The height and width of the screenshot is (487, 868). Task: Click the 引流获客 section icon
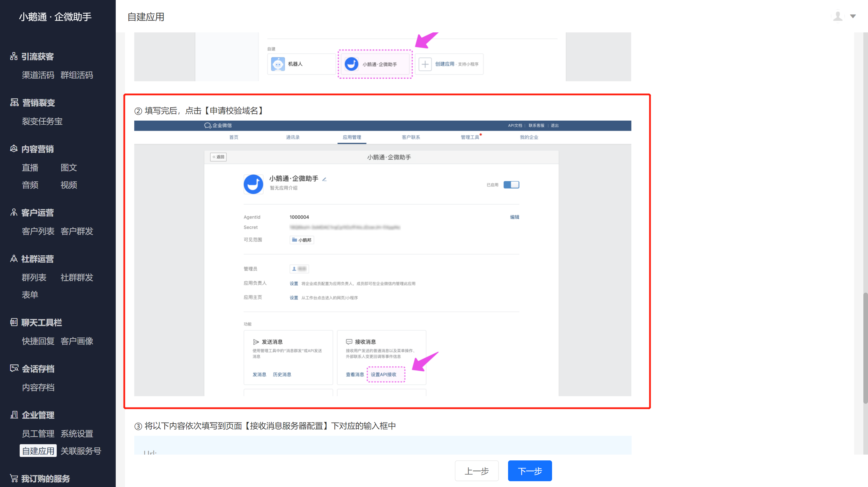point(14,56)
